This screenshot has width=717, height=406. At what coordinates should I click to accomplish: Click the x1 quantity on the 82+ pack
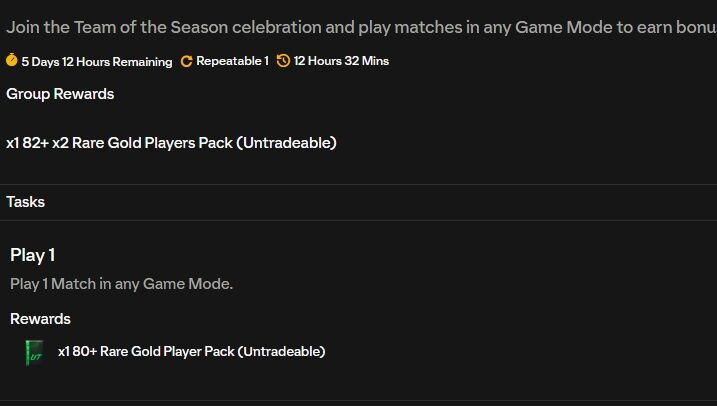[x=12, y=143]
